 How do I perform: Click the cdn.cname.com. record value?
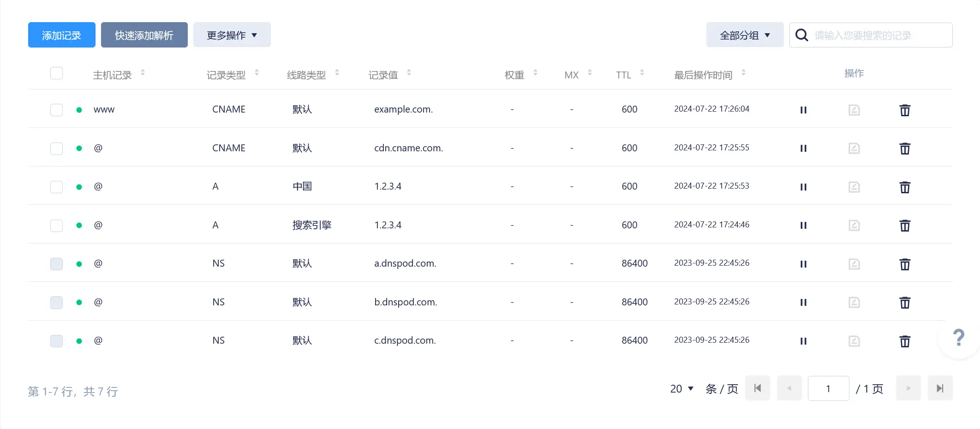tap(408, 148)
